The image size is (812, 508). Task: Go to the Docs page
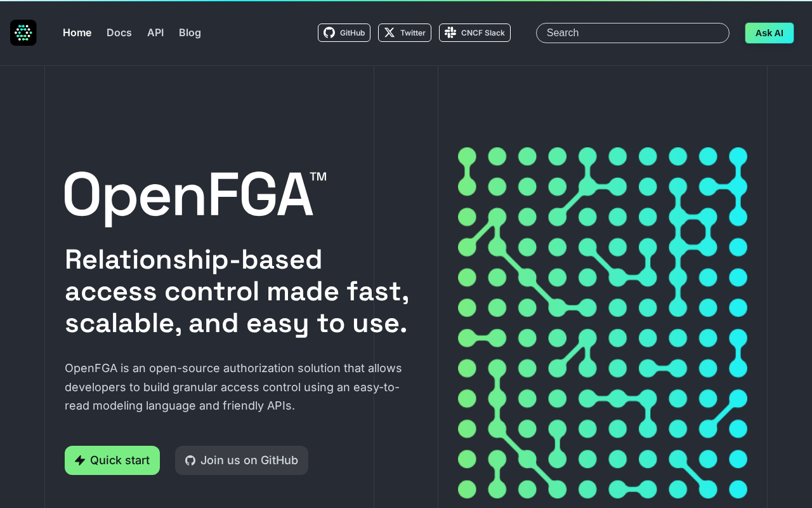click(119, 32)
